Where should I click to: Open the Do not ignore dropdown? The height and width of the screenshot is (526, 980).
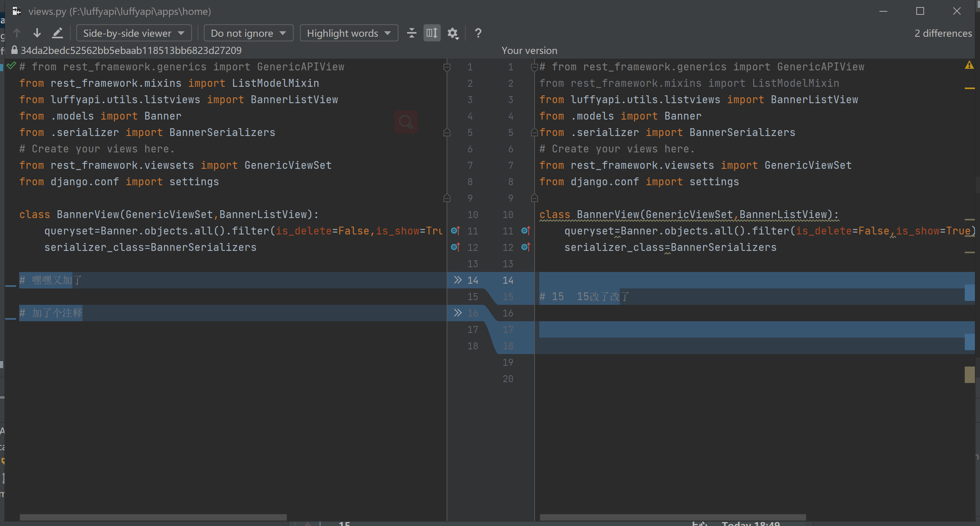248,33
